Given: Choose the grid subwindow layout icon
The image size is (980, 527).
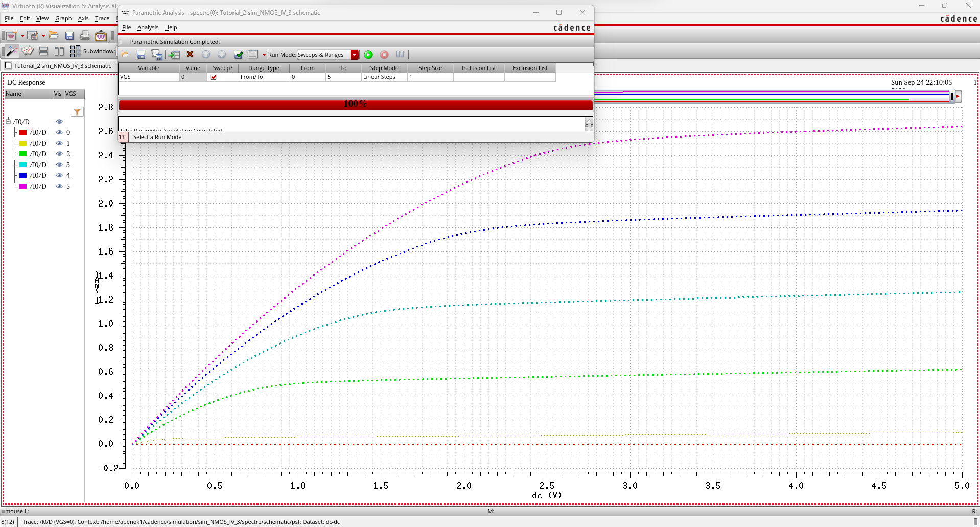Looking at the screenshot, I should tap(75, 51).
